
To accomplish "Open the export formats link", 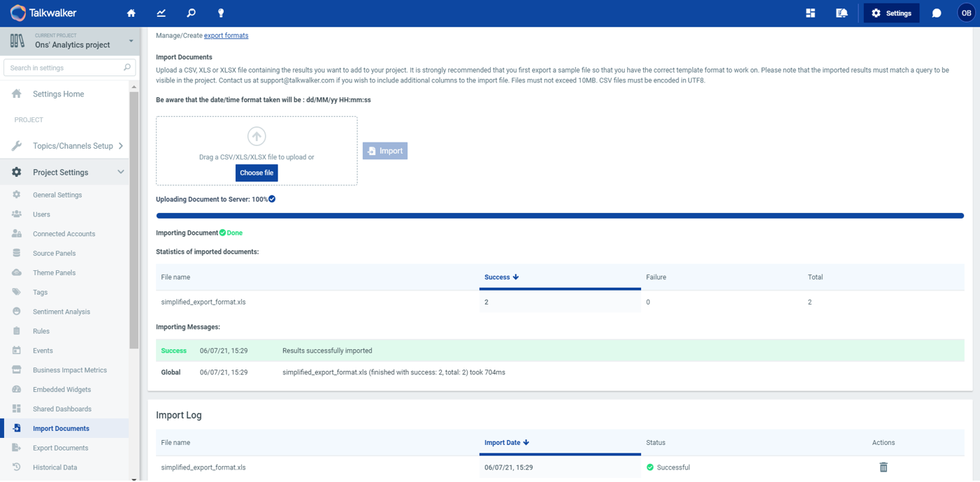I will (x=226, y=36).
